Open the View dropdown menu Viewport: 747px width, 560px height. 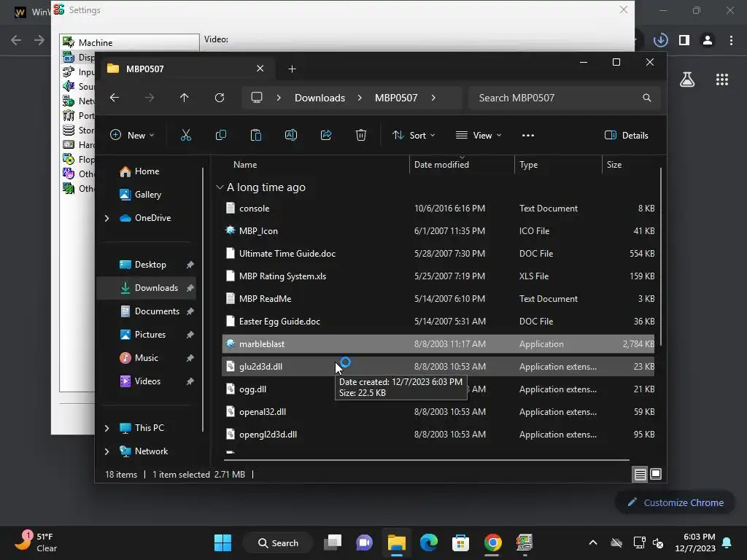pos(479,135)
